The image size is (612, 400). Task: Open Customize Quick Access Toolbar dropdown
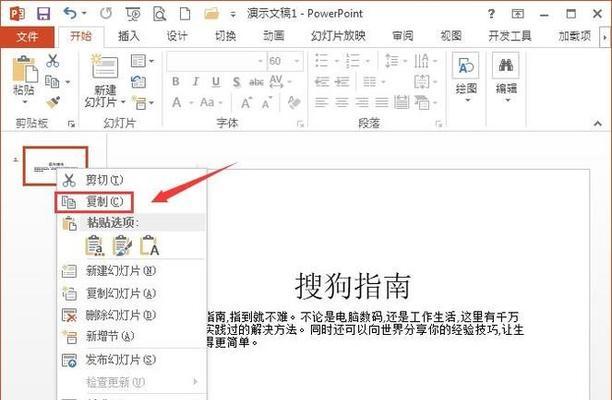233,15
